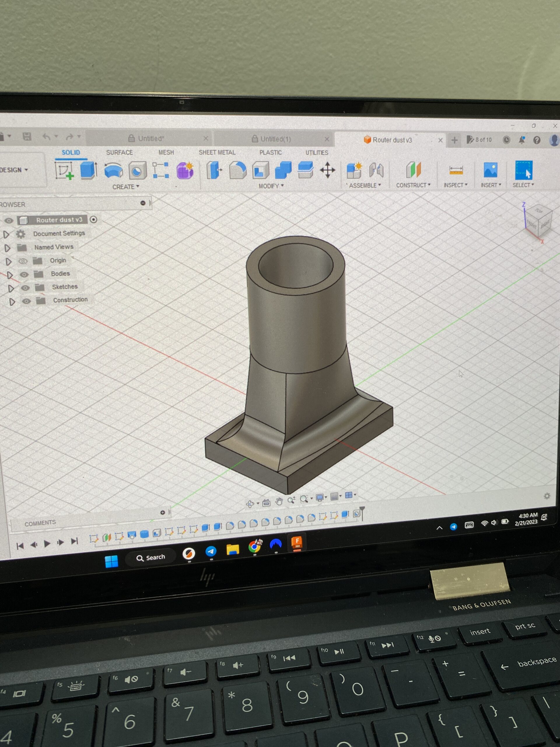This screenshot has width=560, height=747.
Task: Click the Insert image icon
Action: click(x=490, y=170)
